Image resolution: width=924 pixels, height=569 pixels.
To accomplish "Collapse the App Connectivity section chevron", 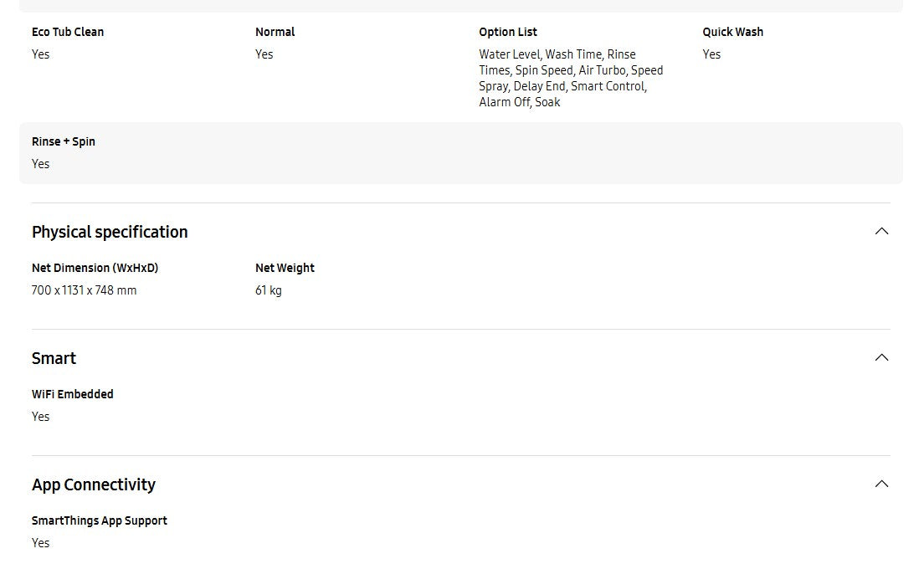I will tap(881, 484).
